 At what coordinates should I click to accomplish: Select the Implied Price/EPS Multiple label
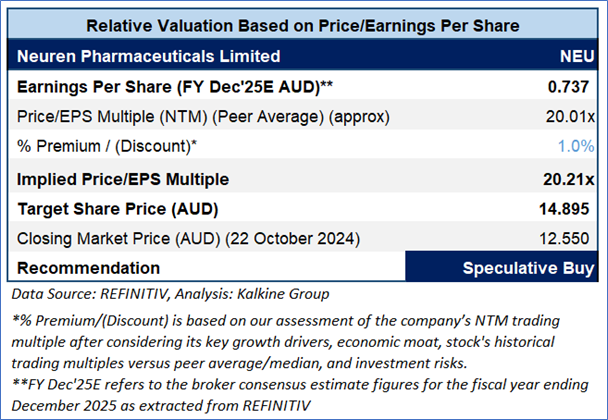click(124, 179)
